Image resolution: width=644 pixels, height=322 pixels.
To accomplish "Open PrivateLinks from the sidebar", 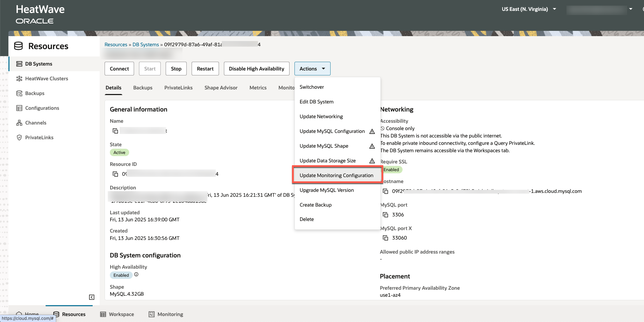I will [x=39, y=137].
